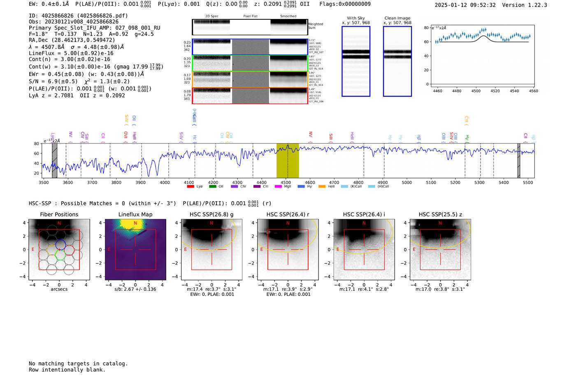The width and height of the screenshot is (576, 392).
Task: Click the green fiber circle in Fiber Positions
Action: coord(60,255)
